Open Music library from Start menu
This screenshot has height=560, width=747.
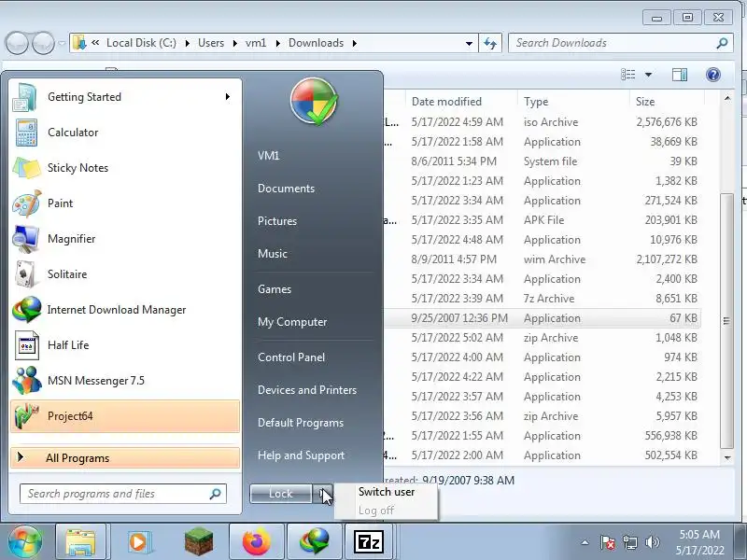[x=273, y=254]
